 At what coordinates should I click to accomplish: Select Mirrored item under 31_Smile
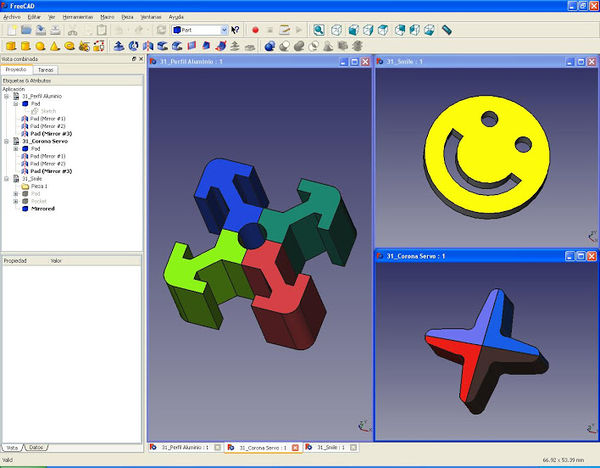point(43,209)
